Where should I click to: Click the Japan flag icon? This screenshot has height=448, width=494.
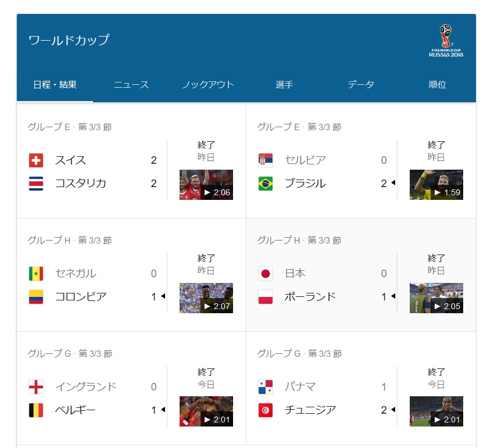point(266,274)
